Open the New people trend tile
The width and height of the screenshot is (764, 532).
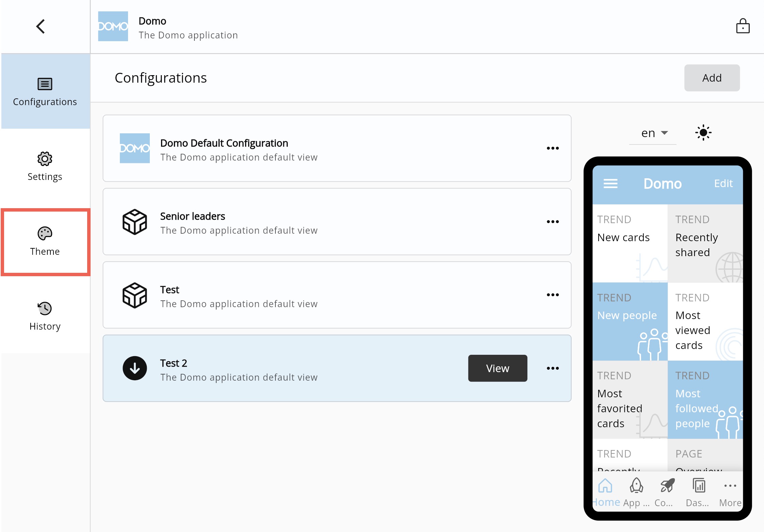[x=630, y=321]
